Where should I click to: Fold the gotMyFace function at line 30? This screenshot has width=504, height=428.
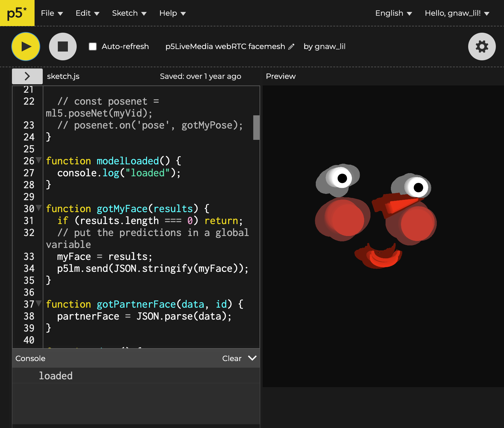click(39, 208)
